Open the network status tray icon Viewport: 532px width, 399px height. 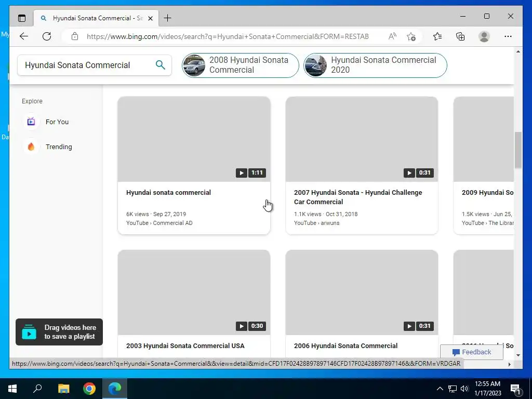point(453,389)
